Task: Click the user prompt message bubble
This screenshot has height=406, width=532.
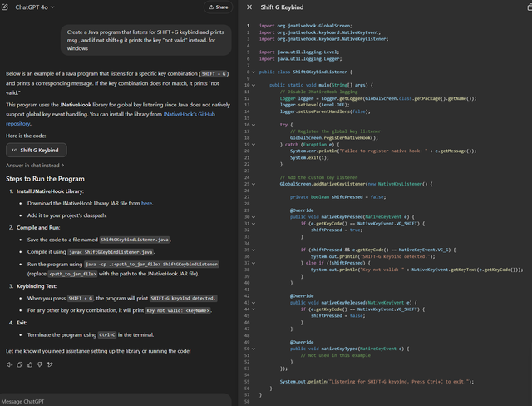Action: tap(146, 40)
